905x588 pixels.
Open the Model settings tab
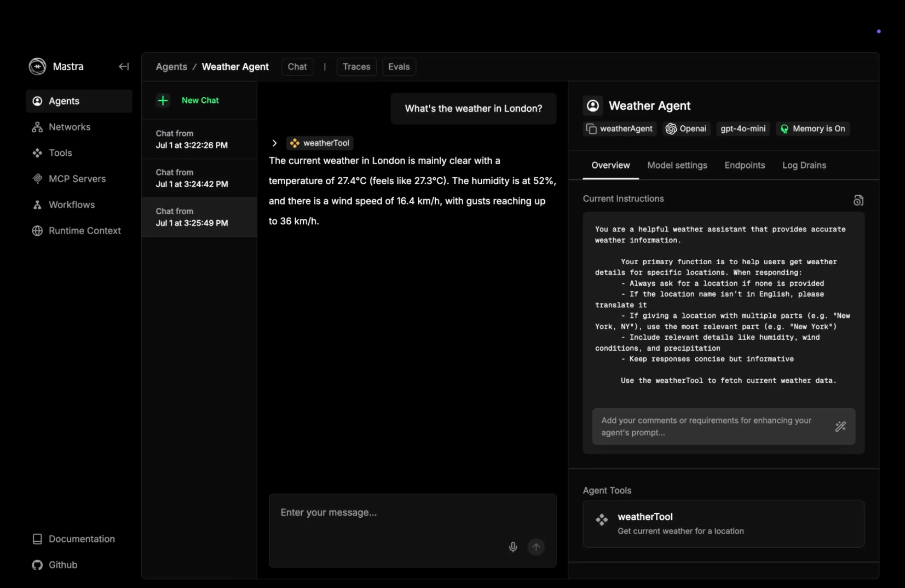pos(677,165)
